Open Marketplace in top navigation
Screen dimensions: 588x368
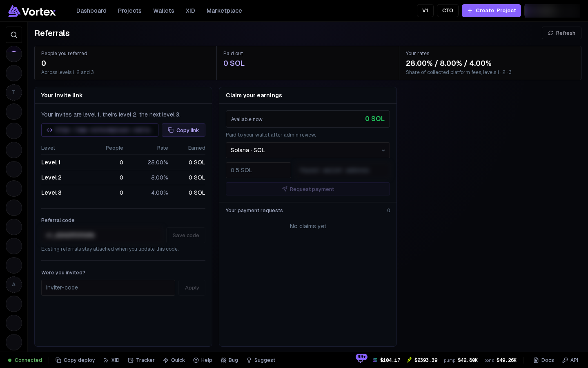coord(224,11)
